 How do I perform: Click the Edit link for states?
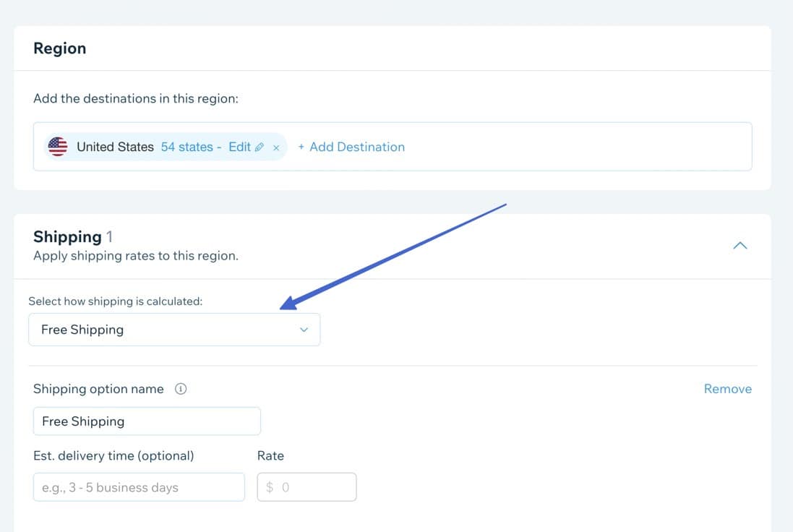239,146
